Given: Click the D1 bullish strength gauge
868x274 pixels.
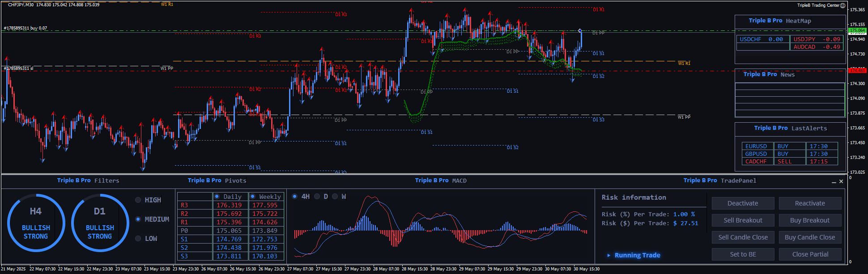Looking at the screenshot, I should pyautogui.click(x=100, y=223).
